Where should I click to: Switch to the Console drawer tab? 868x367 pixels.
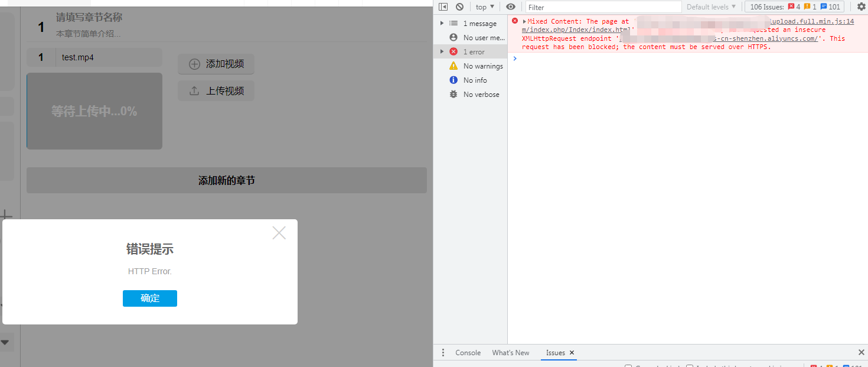coord(468,353)
